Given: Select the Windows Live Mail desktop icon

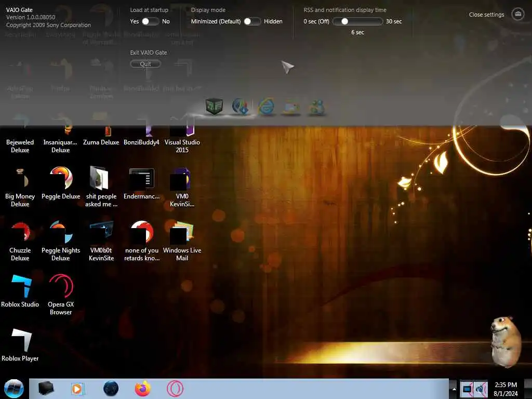Looking at the screenshot, I should tap(182, 241).
